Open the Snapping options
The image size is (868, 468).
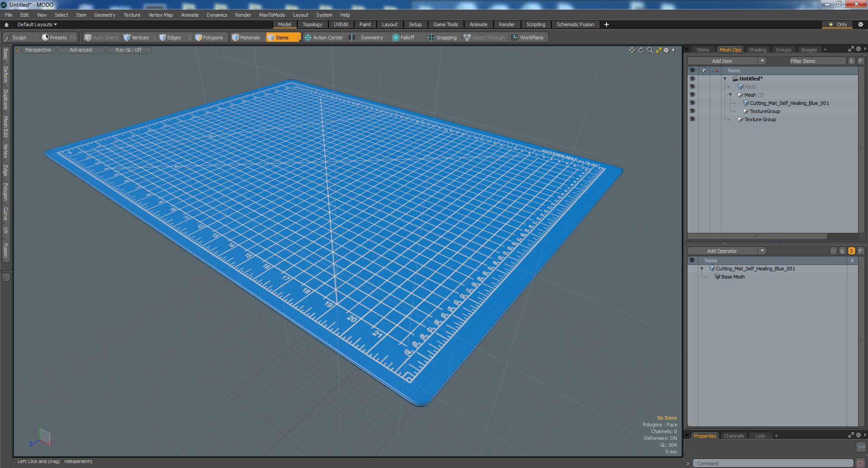click(443, 38)
